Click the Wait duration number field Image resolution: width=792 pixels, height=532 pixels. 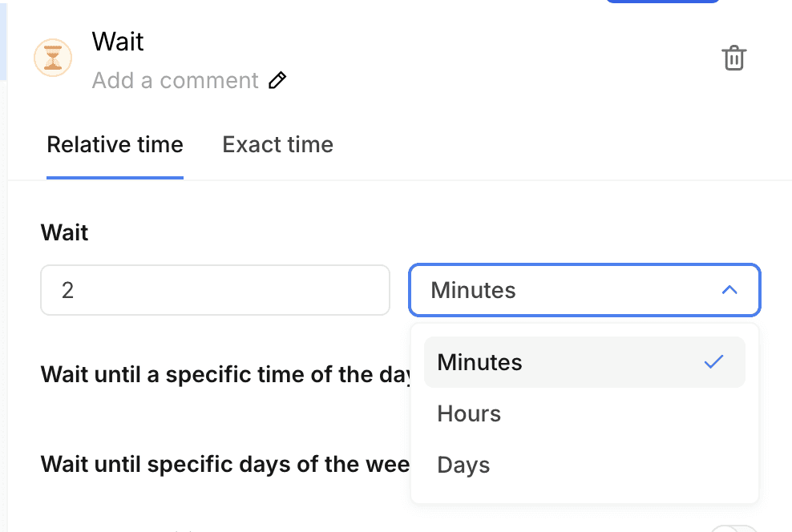point(215,290)
